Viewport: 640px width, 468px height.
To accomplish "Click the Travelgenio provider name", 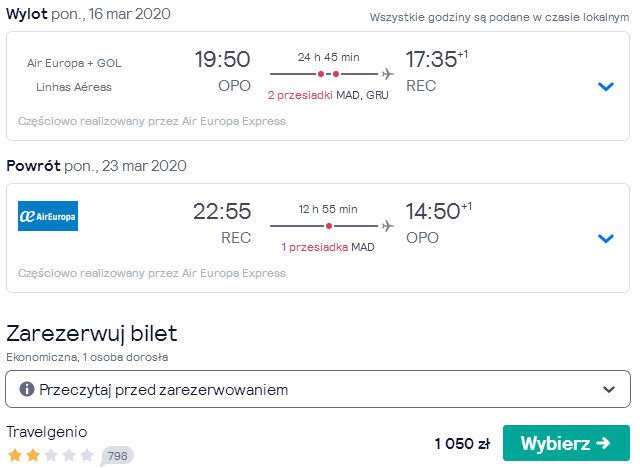I will click(47, 432).
